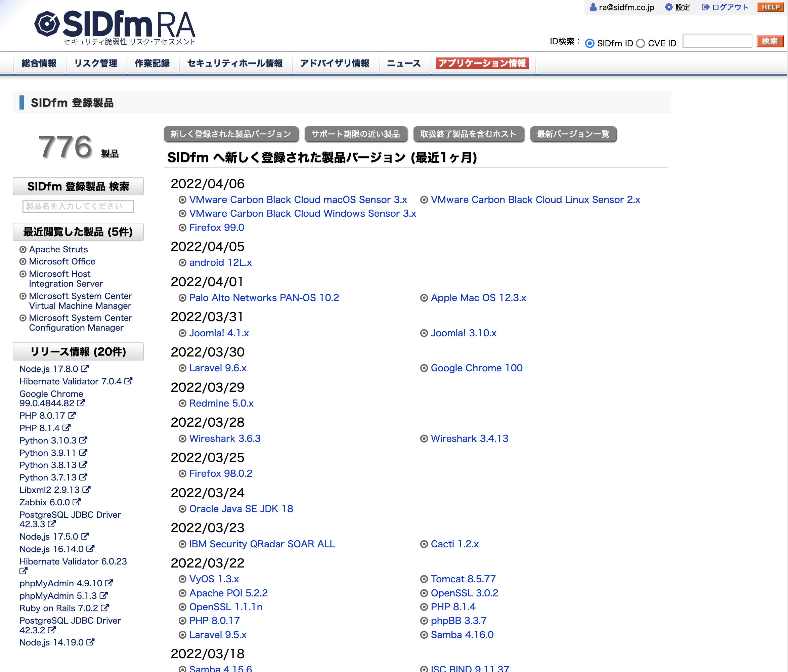Click external link icon beside phpMyAdmin 4.9.10
This screenshot has width=788, height=672.
[109, 583]
